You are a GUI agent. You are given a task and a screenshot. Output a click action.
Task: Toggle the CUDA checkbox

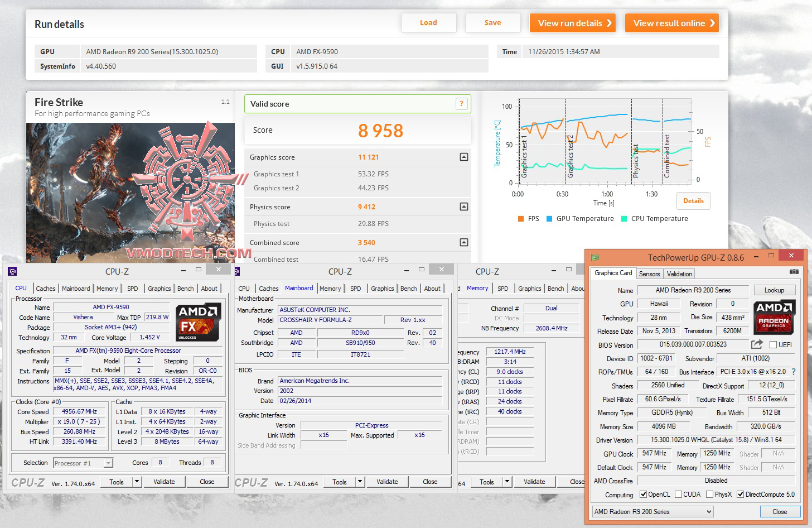(678, 495)
